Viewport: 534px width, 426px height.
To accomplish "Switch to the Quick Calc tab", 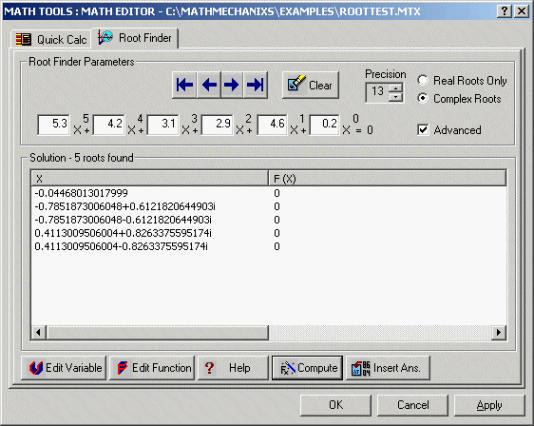I will pos(51,40).
